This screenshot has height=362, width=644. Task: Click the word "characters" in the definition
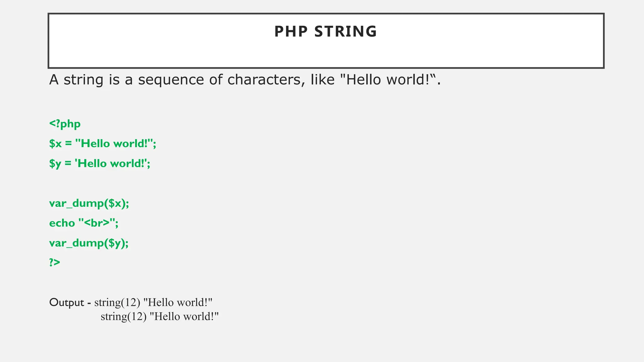tap(266, 80)
